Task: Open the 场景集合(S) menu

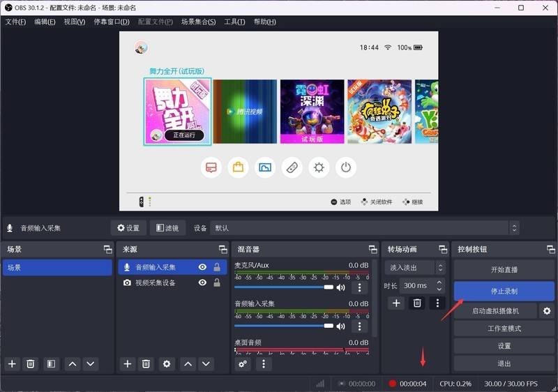Action: click(x=198, y=22)
